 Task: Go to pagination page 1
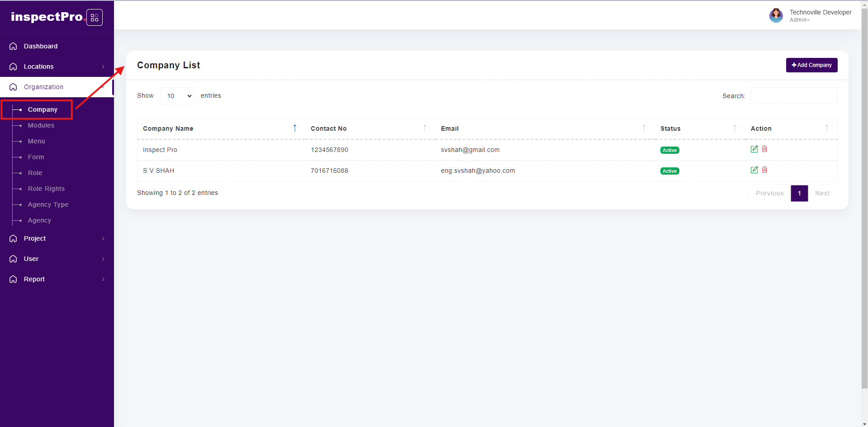[x=799, y=193]
